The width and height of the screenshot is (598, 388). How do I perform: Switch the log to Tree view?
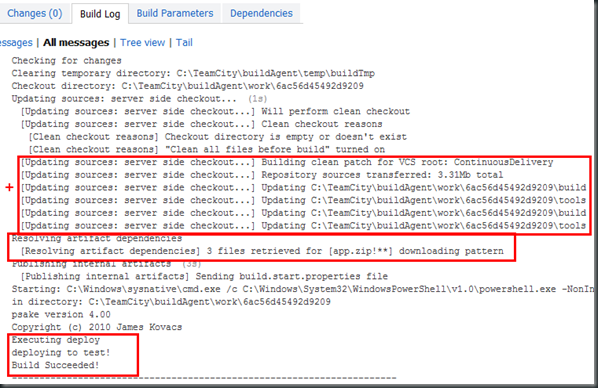coord(142,42)
